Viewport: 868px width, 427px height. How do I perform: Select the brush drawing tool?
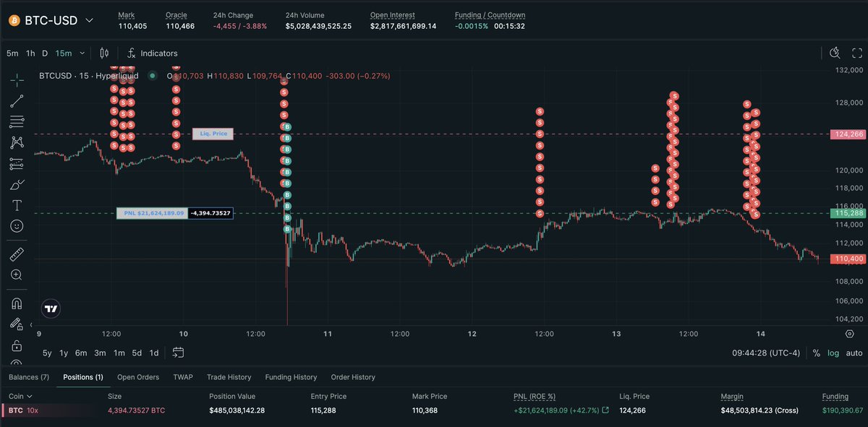click(17, 184)
